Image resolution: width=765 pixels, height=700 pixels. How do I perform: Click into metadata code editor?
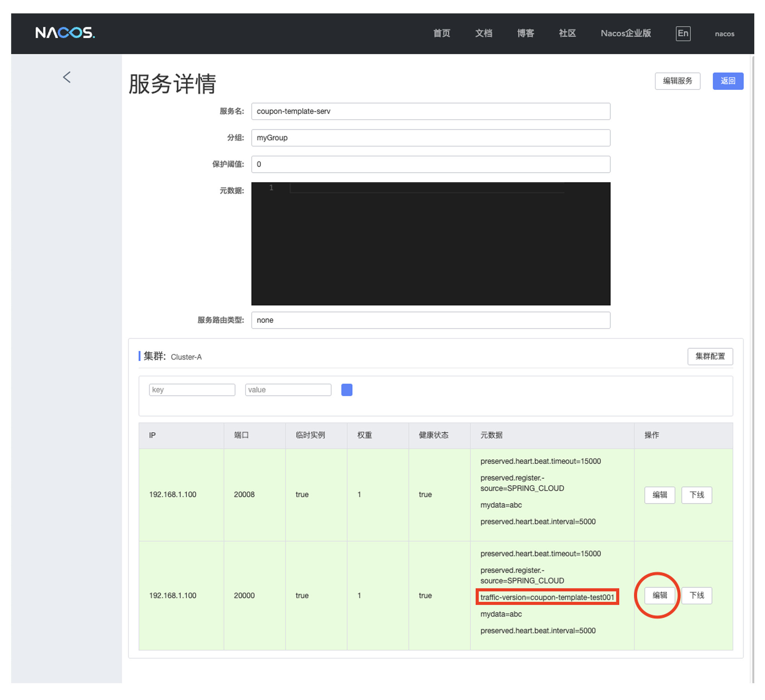430,243
